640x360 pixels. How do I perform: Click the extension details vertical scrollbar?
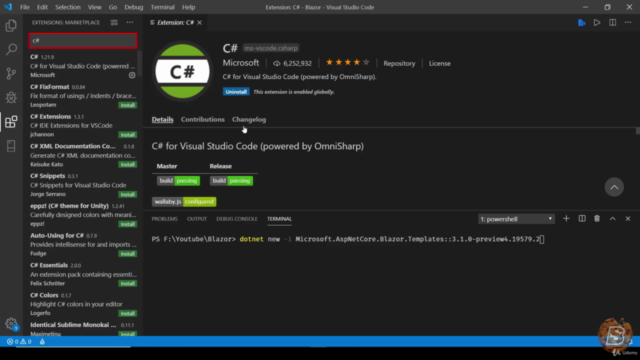pyautogui.click(x=638, y=131)
